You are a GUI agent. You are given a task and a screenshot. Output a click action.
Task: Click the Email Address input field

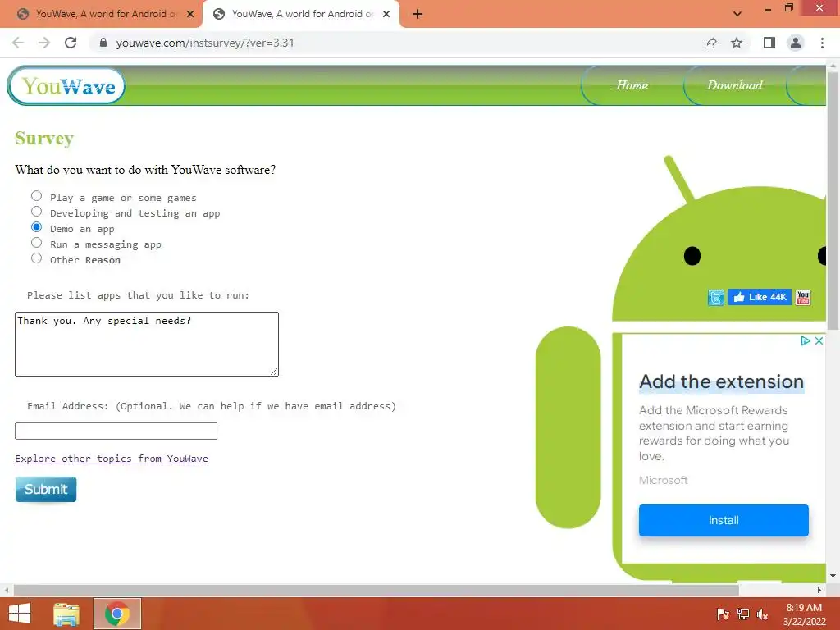[116, 431]
